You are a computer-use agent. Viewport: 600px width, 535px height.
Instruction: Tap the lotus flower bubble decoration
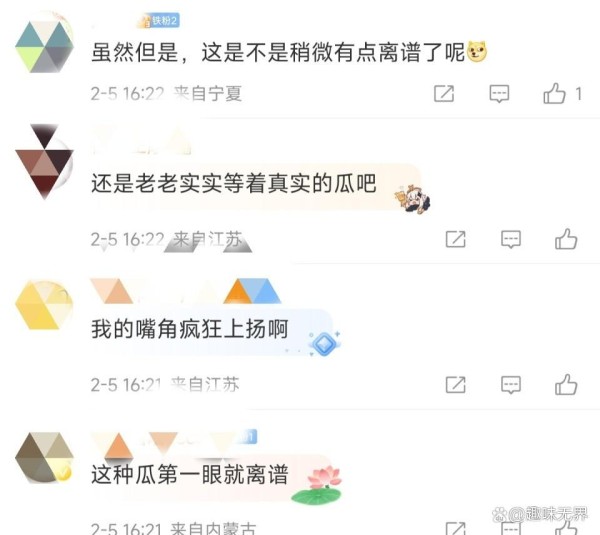317,484
